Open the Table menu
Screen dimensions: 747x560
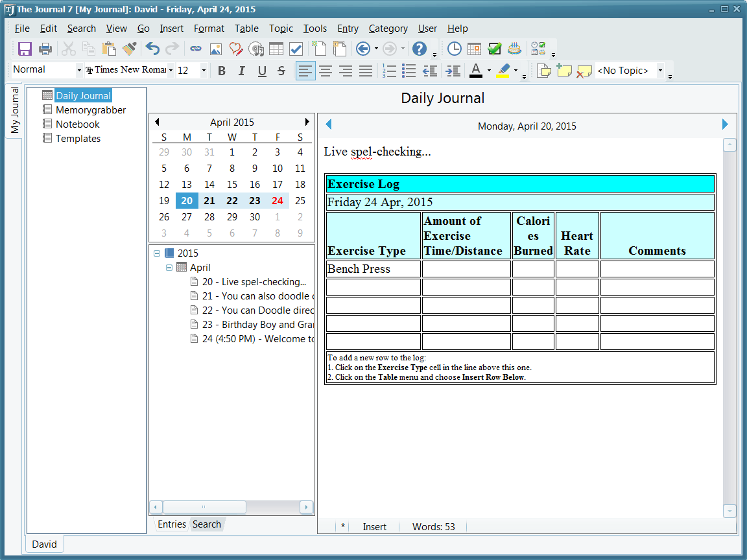[246, 29]
